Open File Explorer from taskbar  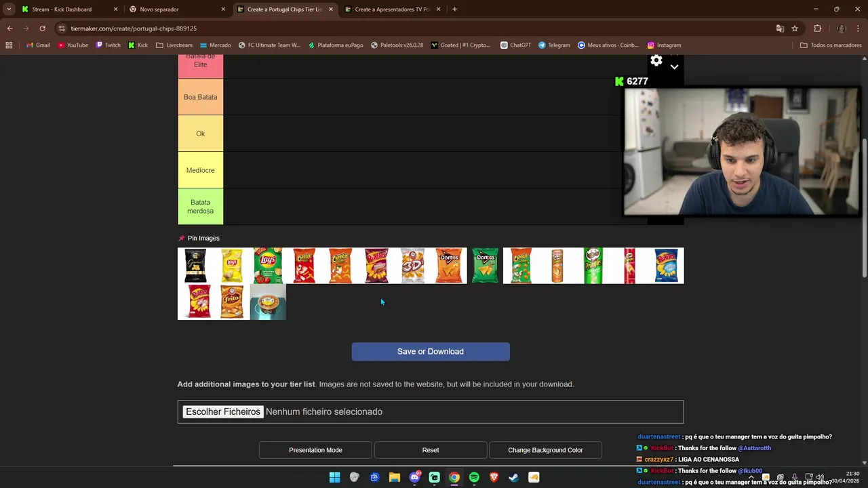(x=394, y=477)
